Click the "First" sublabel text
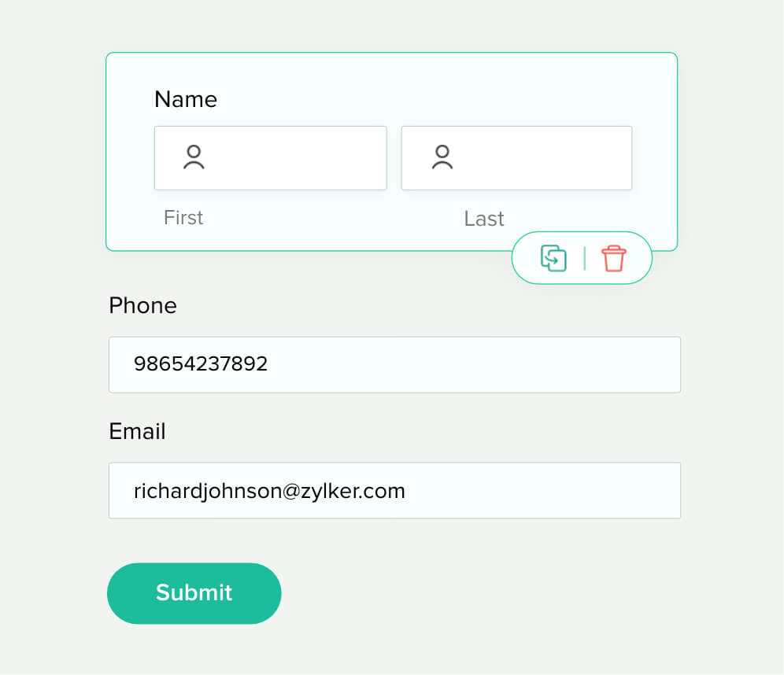 coord(183,217)
